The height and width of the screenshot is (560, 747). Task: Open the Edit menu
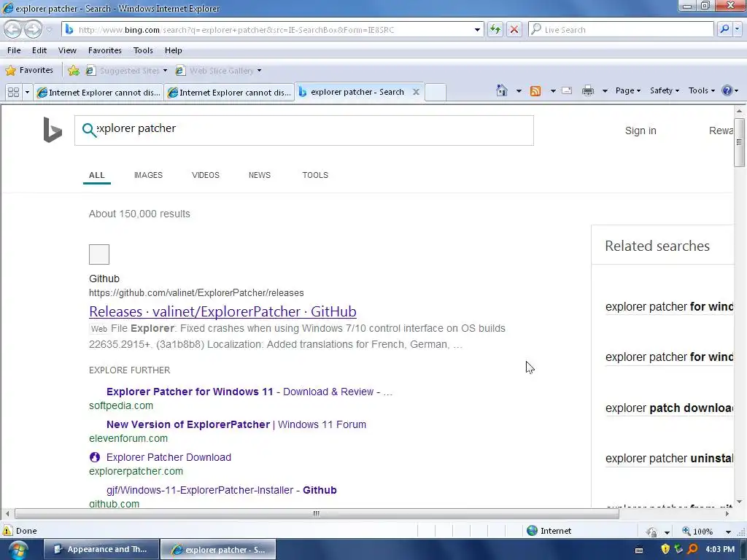click(x=39, y=50)
